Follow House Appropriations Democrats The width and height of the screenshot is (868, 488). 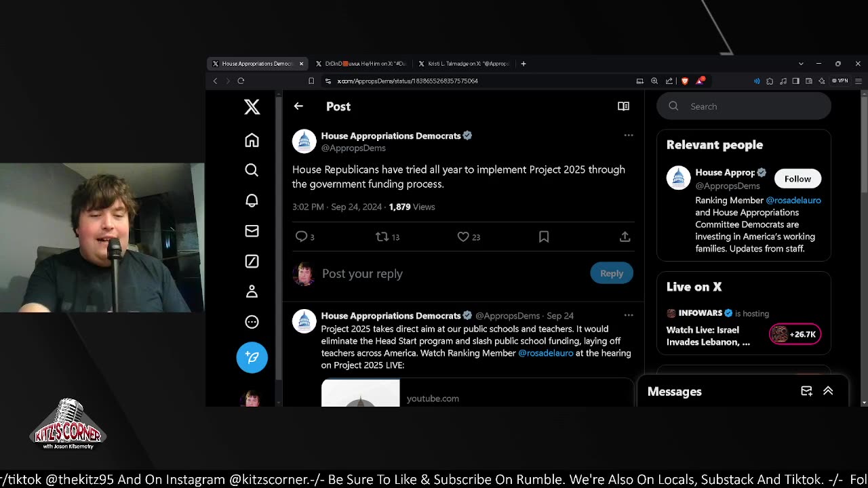pyautogui.click(x=797, y=179)
